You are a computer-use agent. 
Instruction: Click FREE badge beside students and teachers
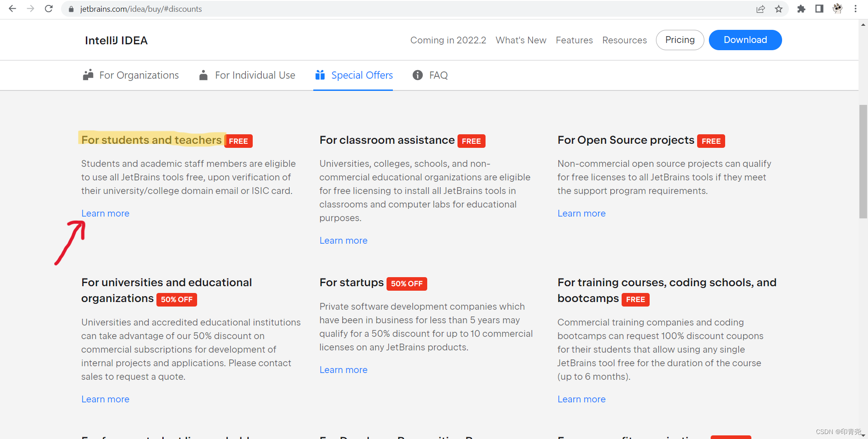(x=238, y=141)
